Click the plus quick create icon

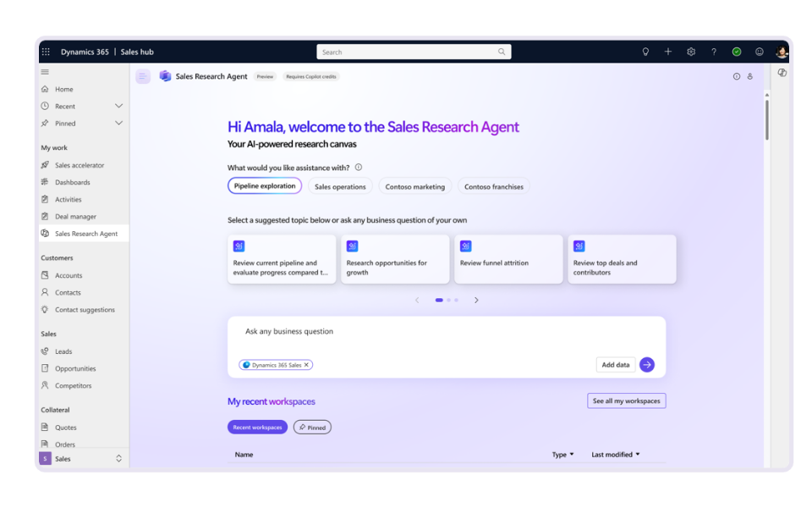pyautogui.click(x=668, y=52)
